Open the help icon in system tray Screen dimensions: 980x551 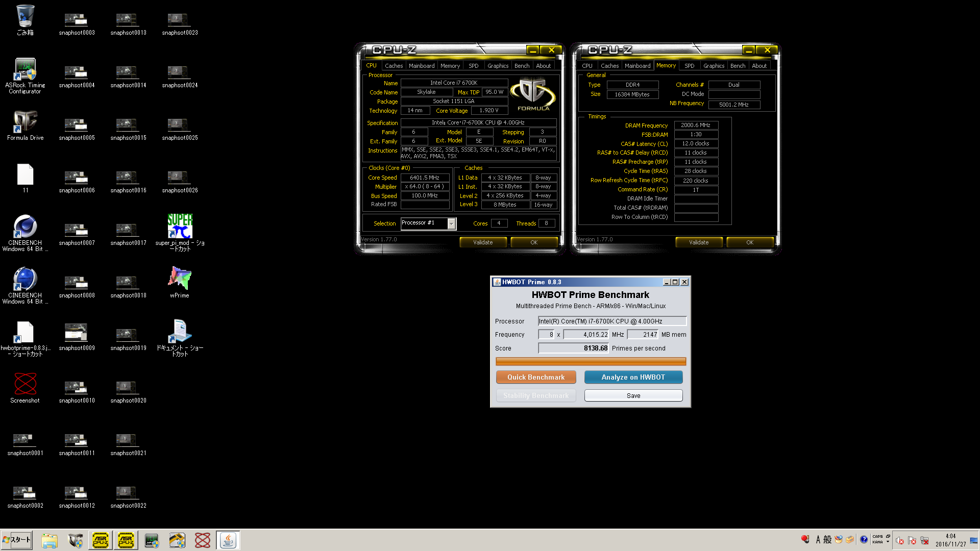pyautogui.click(x=864, y=540)
